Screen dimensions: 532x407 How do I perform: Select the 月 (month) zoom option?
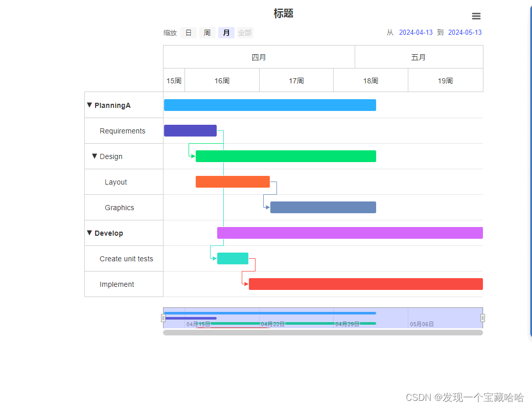[x=226, y=32]
